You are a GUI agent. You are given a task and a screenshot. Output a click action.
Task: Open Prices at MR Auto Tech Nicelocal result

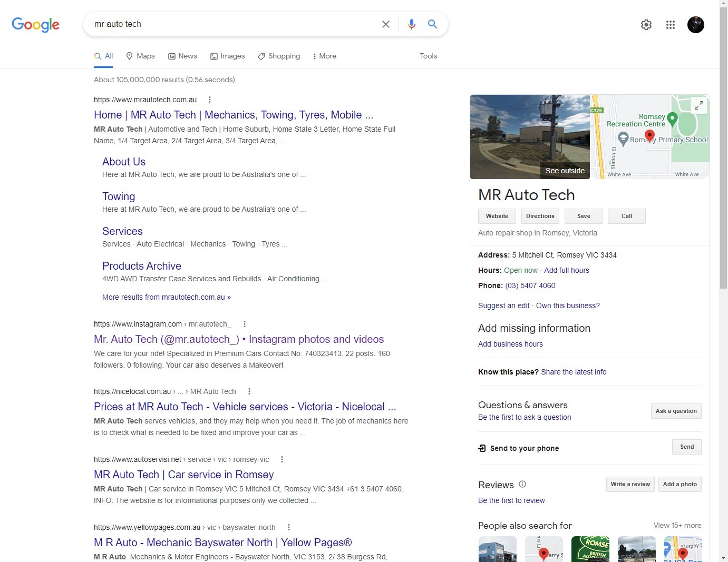pyautogui.click(x=245, y=407)
